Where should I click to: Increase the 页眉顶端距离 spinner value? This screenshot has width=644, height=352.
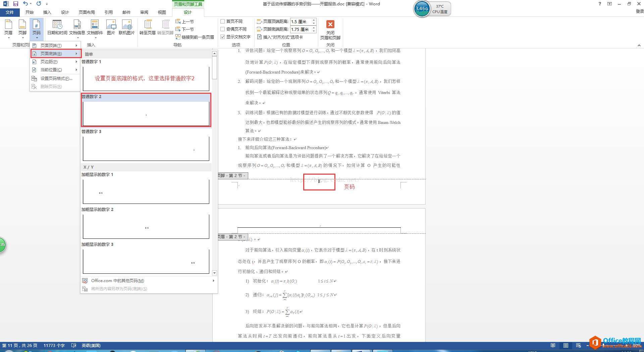click(x=314, y=20)
